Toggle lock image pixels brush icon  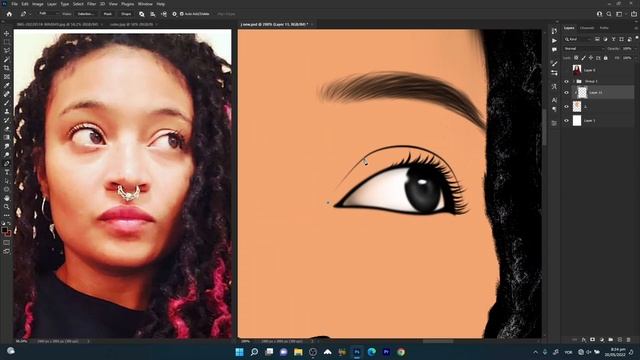click(584, 58)
